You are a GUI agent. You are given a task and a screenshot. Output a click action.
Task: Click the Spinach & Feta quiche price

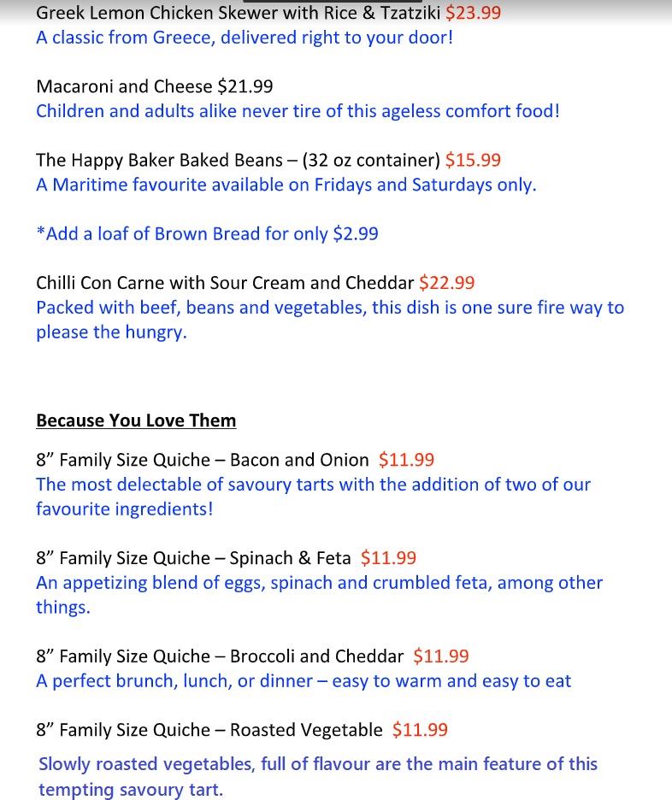388,558
